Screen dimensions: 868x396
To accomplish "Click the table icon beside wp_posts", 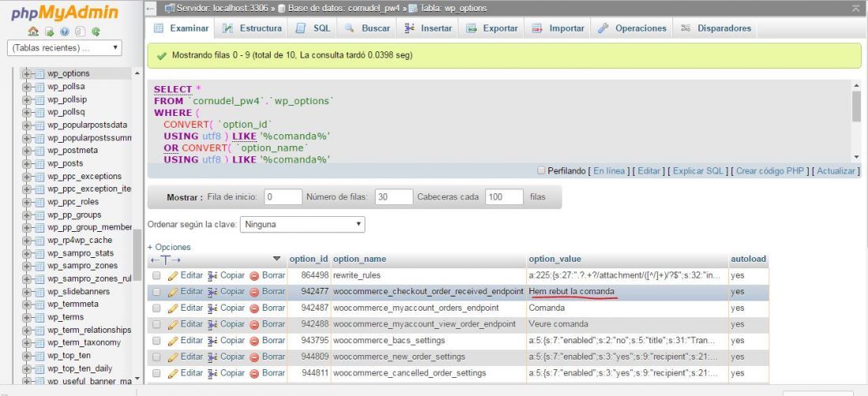I will click(39, 164).
